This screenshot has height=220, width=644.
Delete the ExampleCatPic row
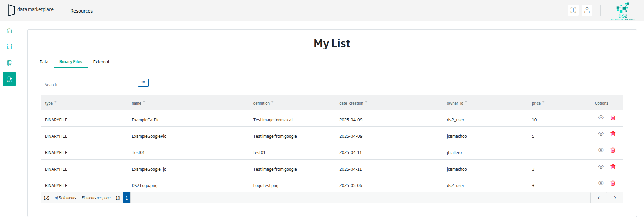click(x=613, y=117)
